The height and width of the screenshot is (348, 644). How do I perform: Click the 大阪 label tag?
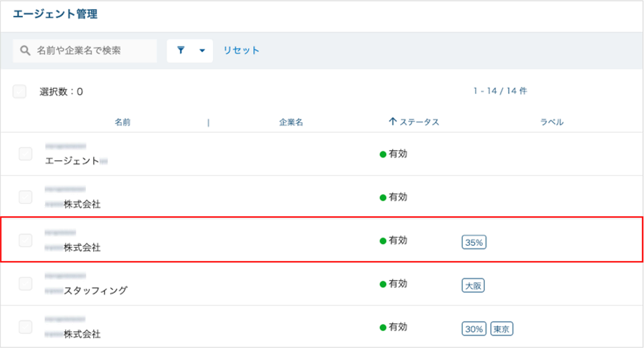pyautogui.click(x=473, y=285)
